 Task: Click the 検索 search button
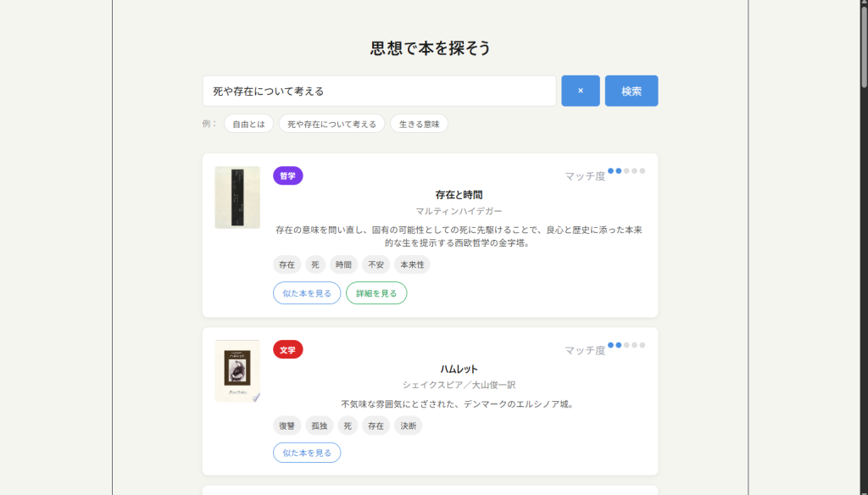pos(631,91)
